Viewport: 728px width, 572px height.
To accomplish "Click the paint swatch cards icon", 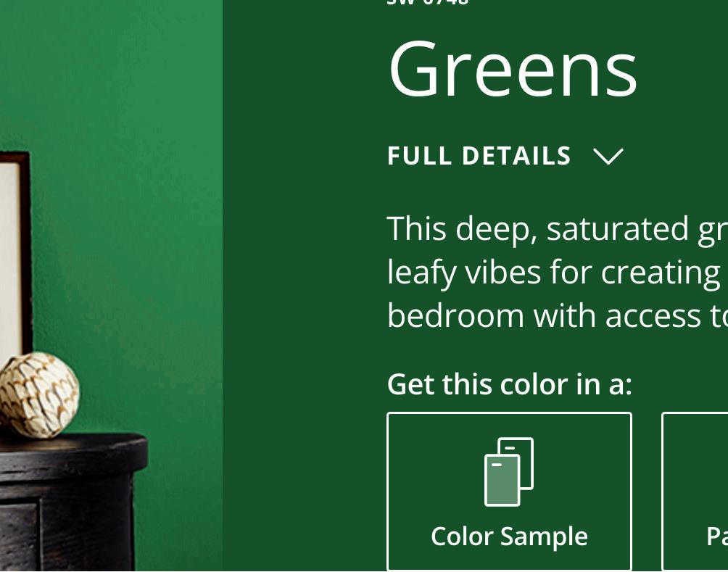I will (x=509, y=472).
